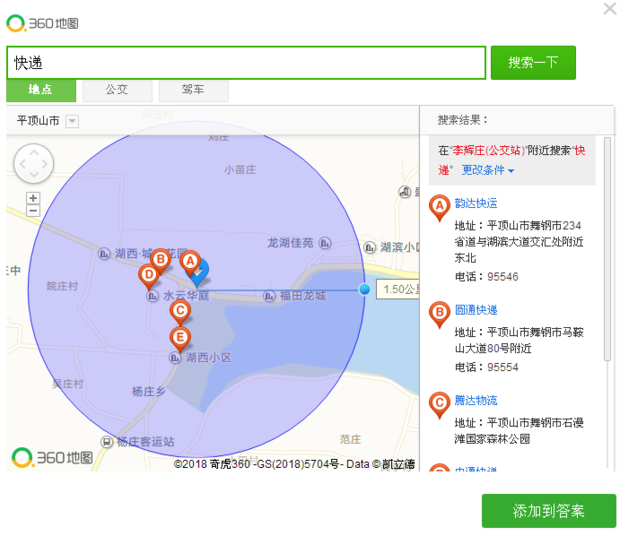620x536 pixels.
Task: Click map marker C on the map
Action: point(180,312)
